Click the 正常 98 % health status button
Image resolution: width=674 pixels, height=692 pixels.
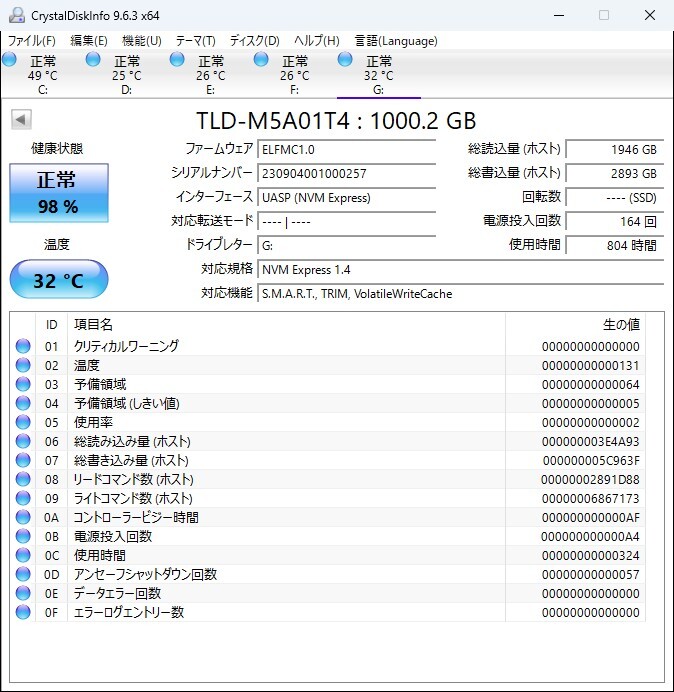click(x=59, y=193)
